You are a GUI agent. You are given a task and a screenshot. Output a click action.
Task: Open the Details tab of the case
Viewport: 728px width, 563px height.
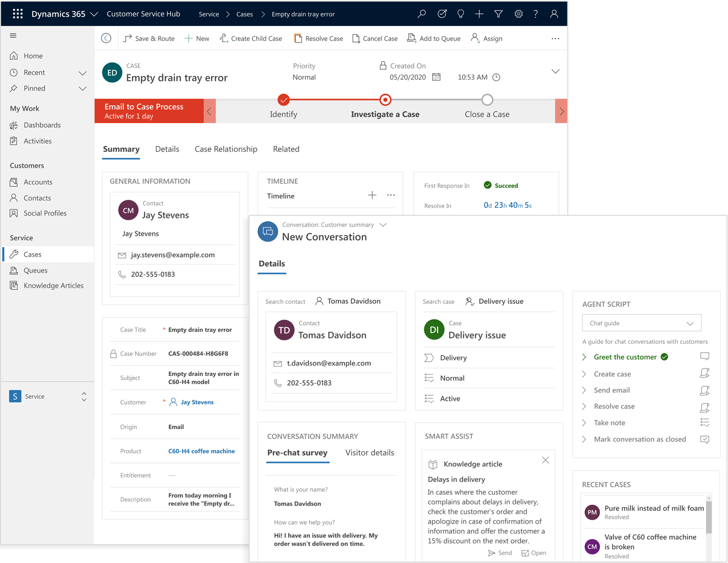167,149
